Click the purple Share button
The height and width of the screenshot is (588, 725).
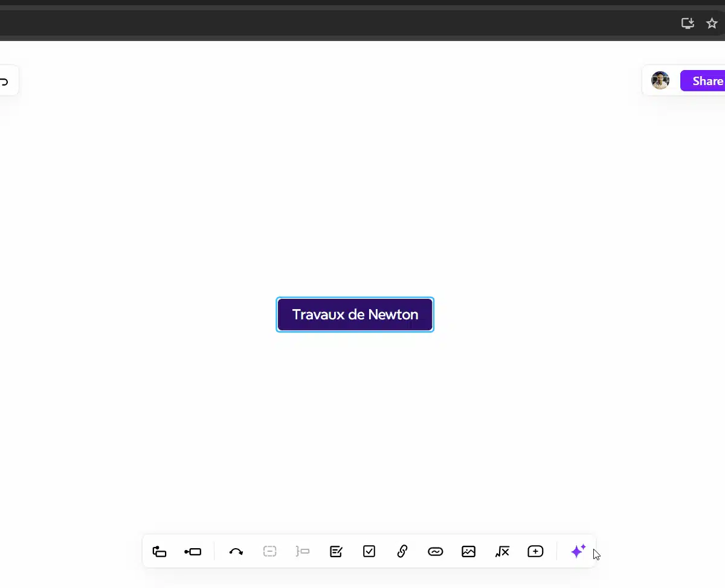(x=704, y=81)
